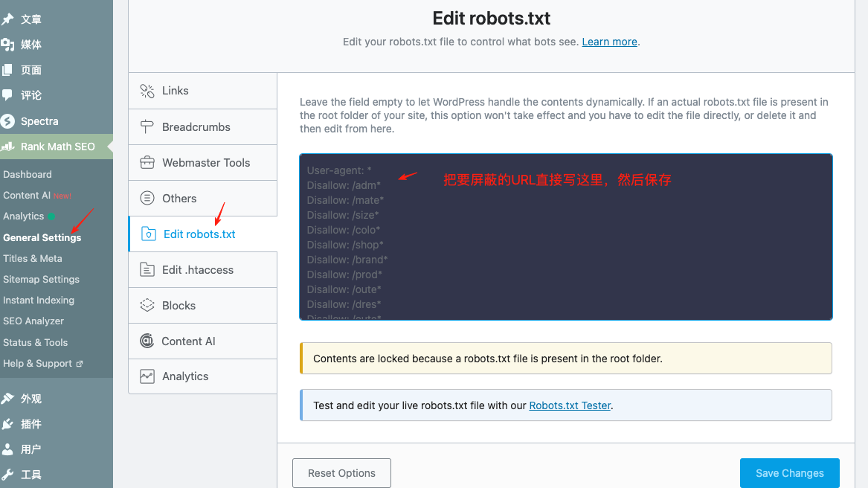Click the Content AI circular icon
This screenshot has width=868, height=488.
[x=147, y=341]
